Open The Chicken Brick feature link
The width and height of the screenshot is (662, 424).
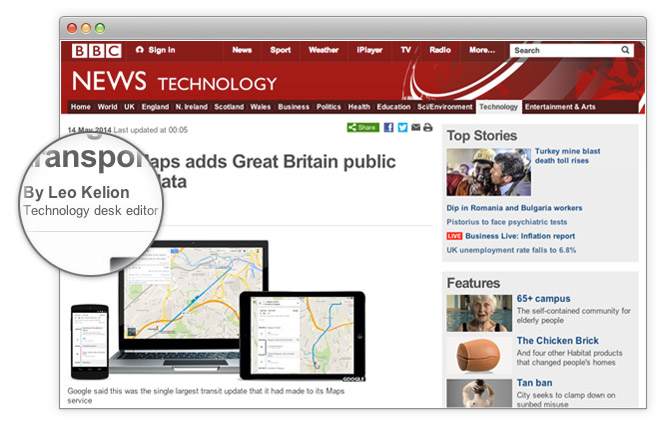point(558,340)
